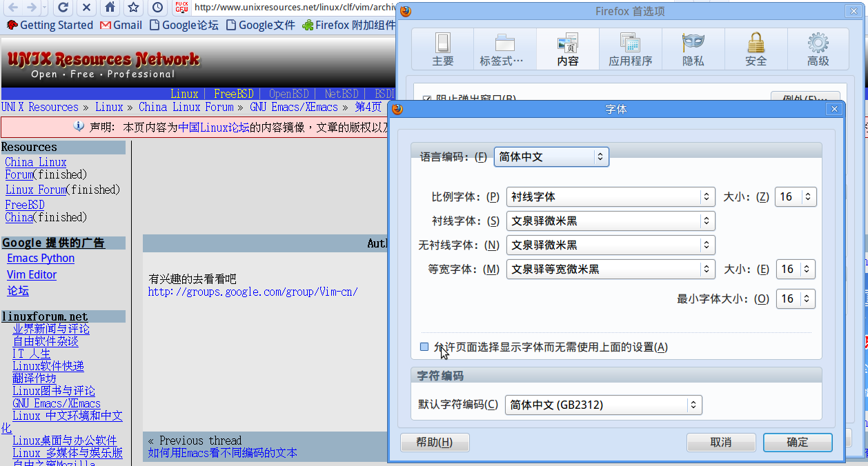868x466 pixels.
Task: Open the 比例字体 dropdown
Action: point(611,196)
